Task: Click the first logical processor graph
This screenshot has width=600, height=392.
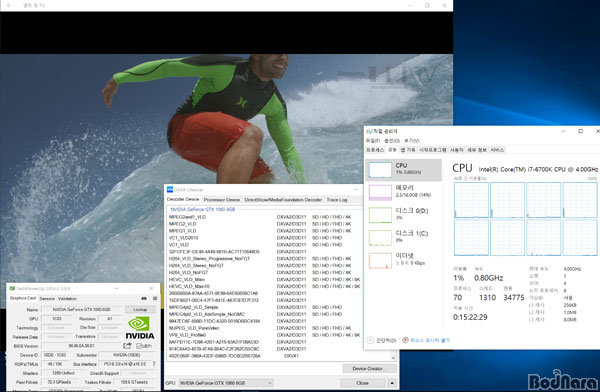Action: 471,200
